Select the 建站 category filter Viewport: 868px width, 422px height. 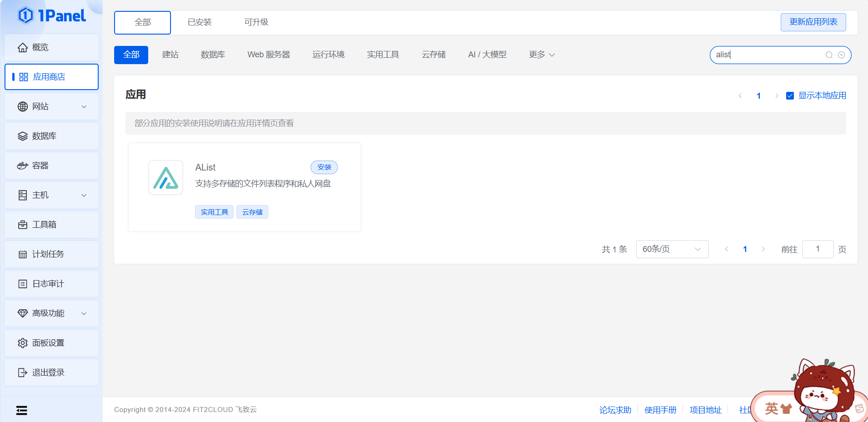[171, 55]
